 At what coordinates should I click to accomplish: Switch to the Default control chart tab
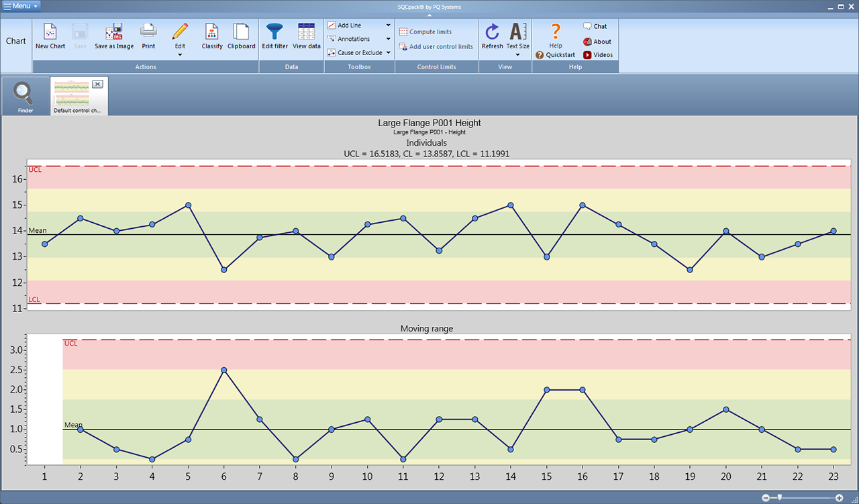(74, 95)
